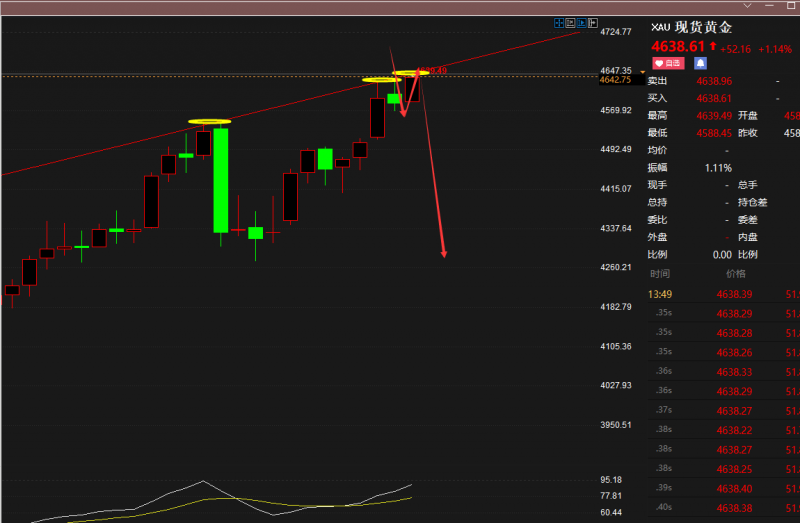
Task: Click the second chart toolbar icon
Action: click(572, 21)
